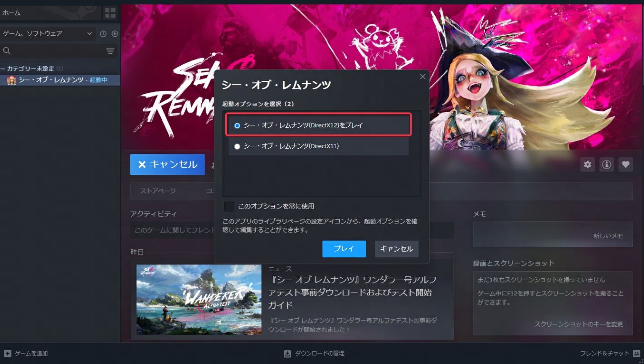Viewport: 644px width, 364px height.
Task: Click キャンセル button in the launch dialog
Action: pos(396,249)
